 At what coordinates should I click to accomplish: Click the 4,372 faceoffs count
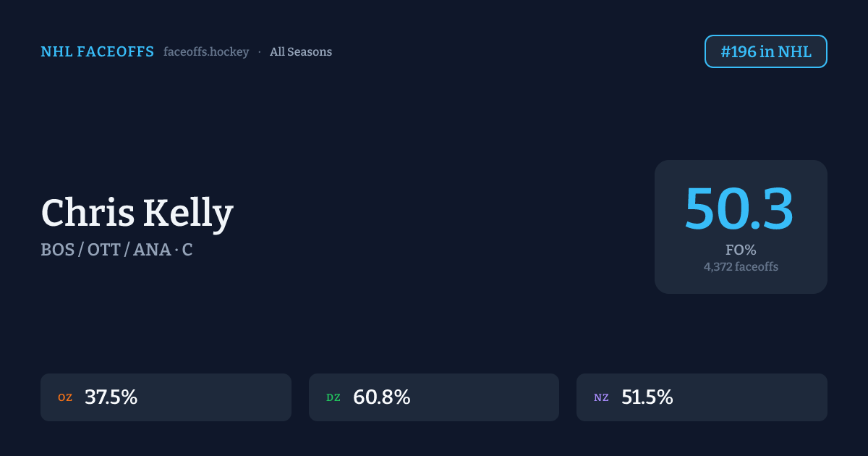pyautogui.click(x=741, y=266)
